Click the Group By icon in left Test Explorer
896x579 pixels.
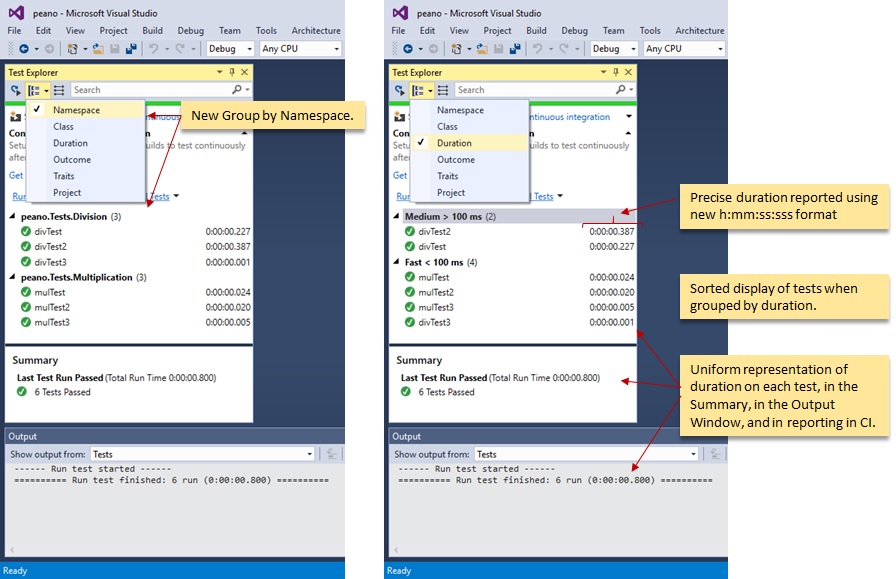click(34, 90)
